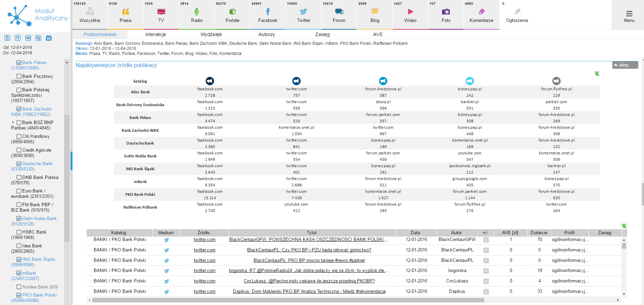Open title 'PKO BP mocno tanieje #news #parkiet'
Image resolution: width=644 pixels, height=305 pixels.
point(309,261)
